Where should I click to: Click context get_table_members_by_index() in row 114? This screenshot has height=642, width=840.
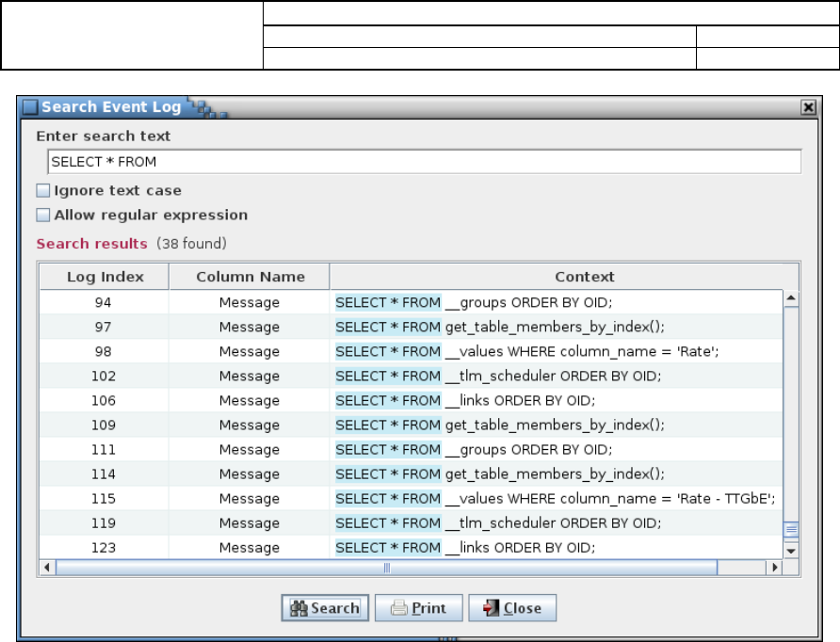pos(556,475)
